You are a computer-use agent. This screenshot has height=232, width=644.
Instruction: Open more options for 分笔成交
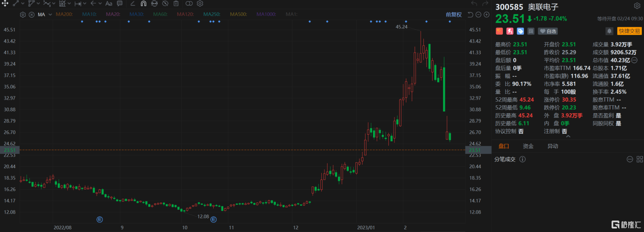630,159
